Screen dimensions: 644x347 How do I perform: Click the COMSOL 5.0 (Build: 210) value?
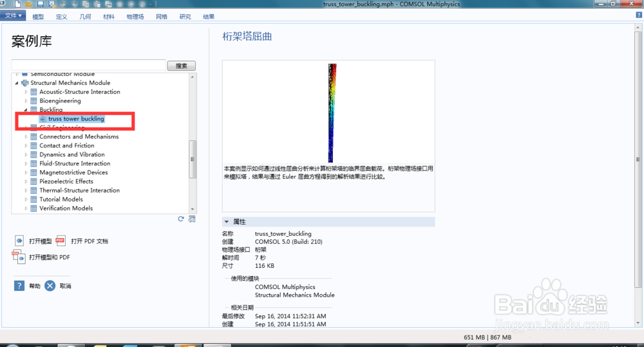[x=289, y=241]
